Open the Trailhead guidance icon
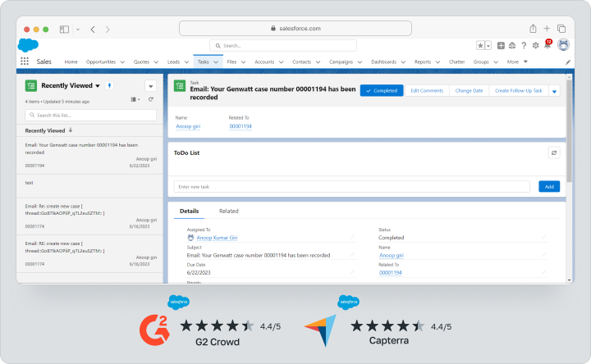 [512, 46]
